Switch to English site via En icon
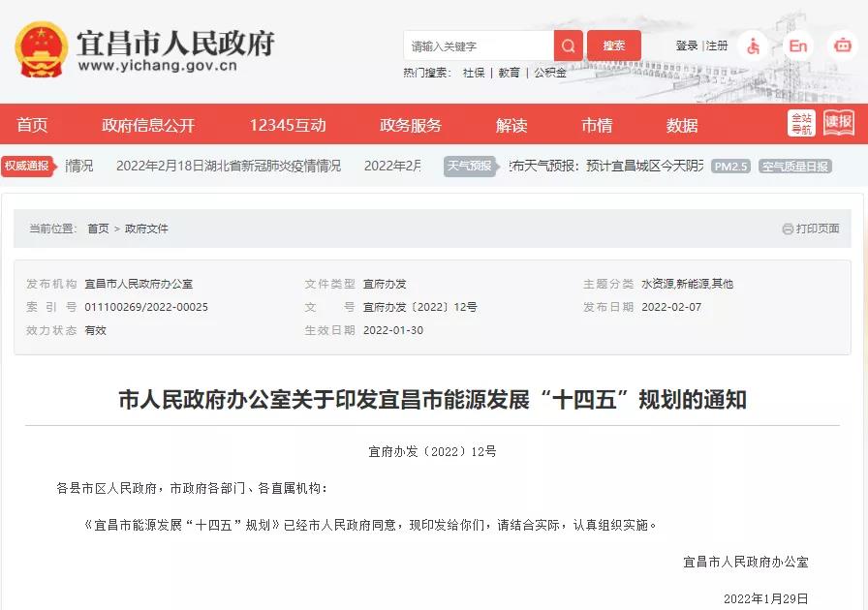The width and height of the screenshot is (868, 610). coord(797,46)
